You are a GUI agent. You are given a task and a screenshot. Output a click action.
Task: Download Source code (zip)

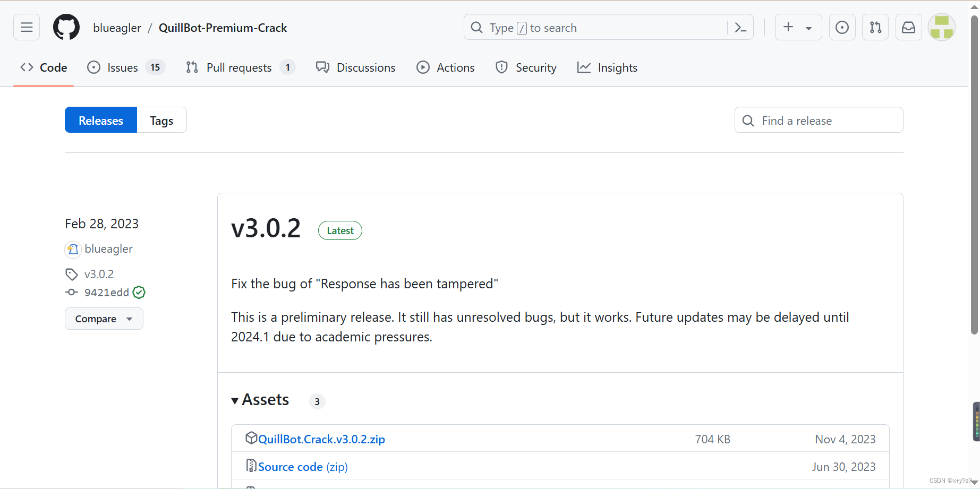303,467
